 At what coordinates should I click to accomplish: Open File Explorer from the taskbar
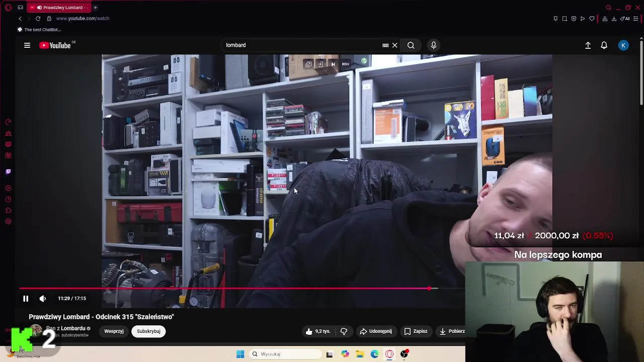click(360, 354)
